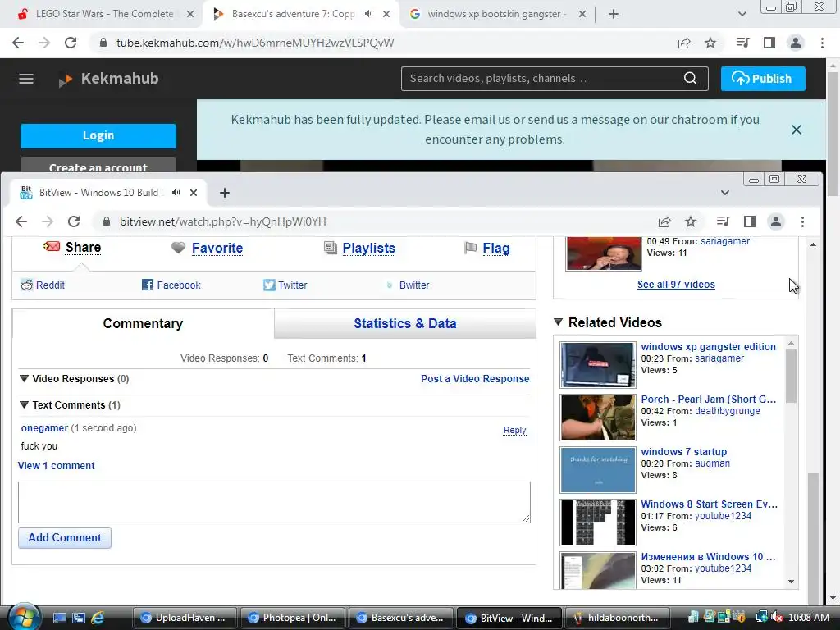840x630 pixels.
Task: Click See all 97 videos link
Action: (676, 285)
